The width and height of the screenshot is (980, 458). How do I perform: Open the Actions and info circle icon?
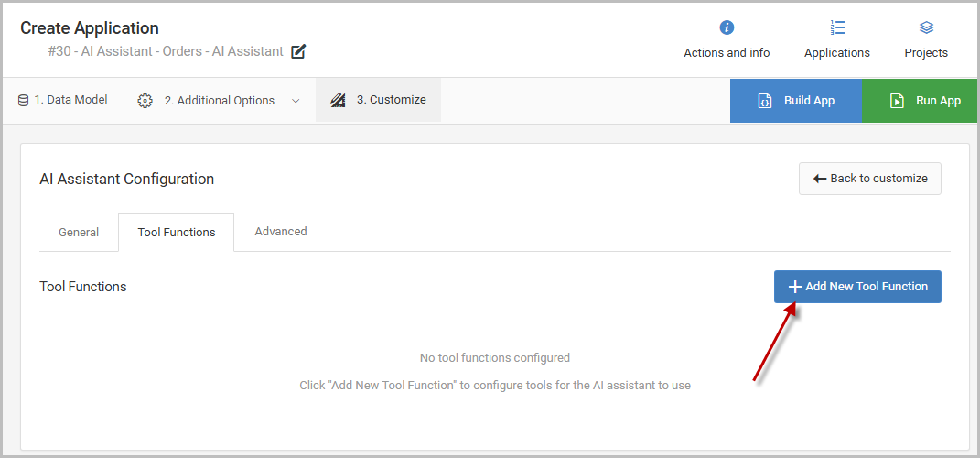coord(727,27)
